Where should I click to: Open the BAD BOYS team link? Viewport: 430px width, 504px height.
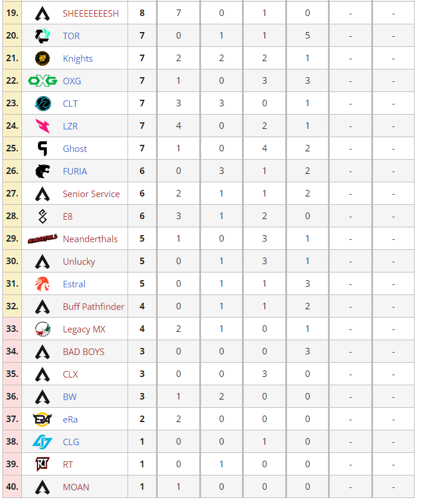pos(84,351)
